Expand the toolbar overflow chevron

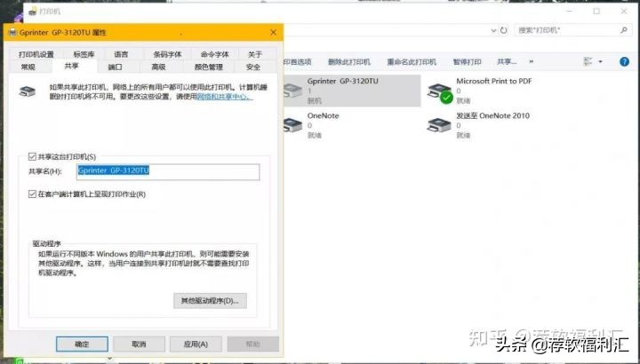(531, 62)
